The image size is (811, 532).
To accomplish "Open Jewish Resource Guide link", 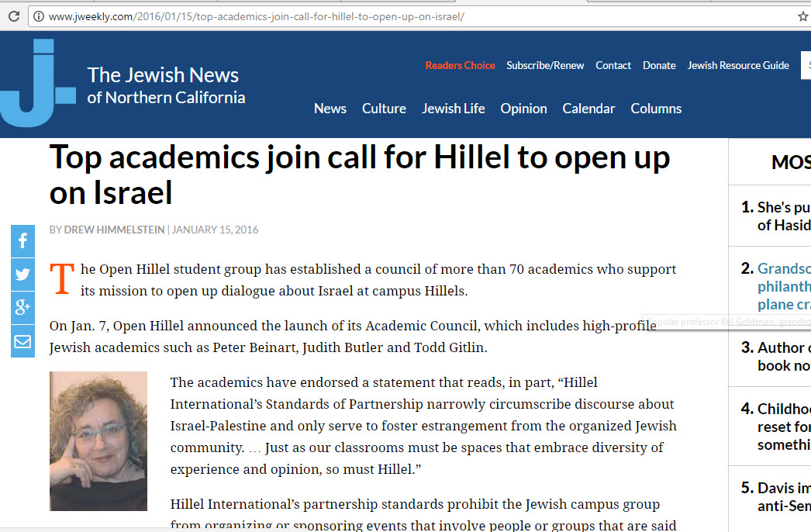I will pyautogui.click(x=738, y=65).
